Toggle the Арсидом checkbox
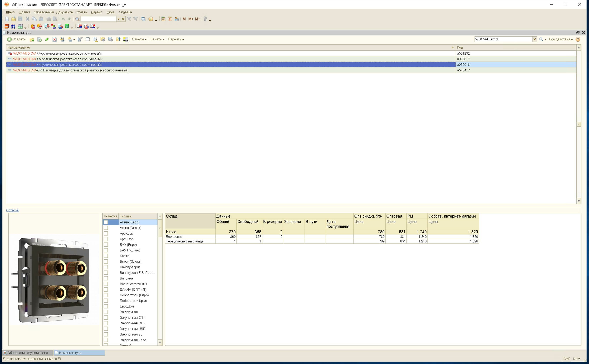The image size is (589, 364). tap(106, 234)
